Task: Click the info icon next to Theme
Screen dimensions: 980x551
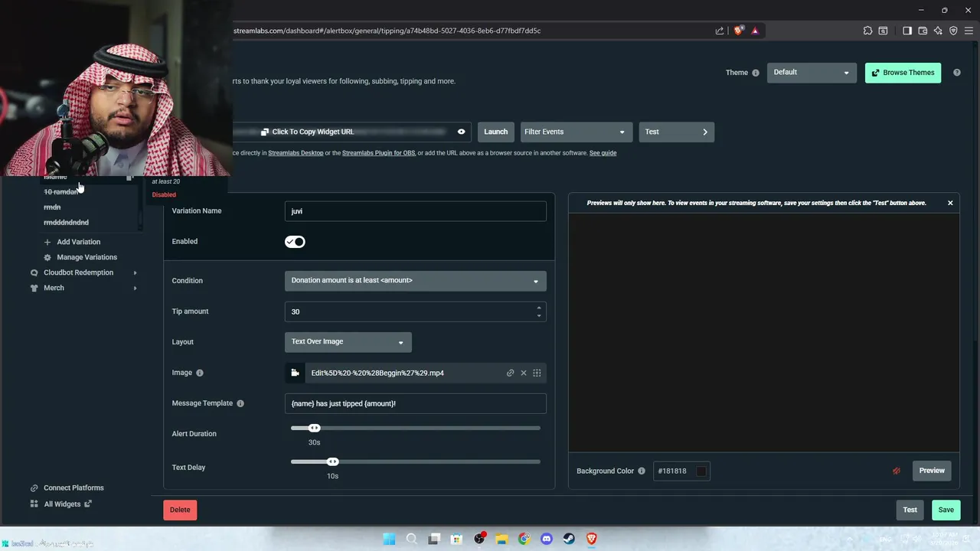Action: click(756, 73)
